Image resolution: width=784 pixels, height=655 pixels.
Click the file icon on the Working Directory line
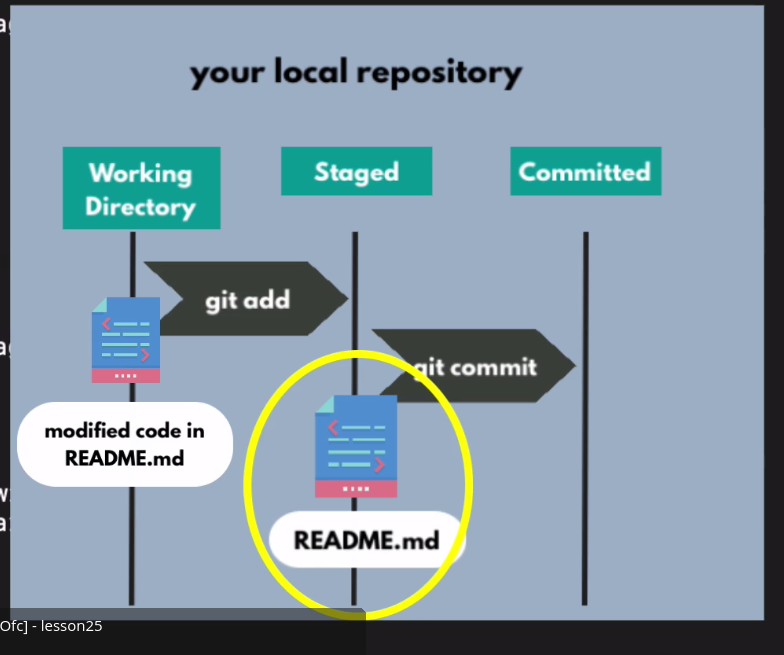126,340
